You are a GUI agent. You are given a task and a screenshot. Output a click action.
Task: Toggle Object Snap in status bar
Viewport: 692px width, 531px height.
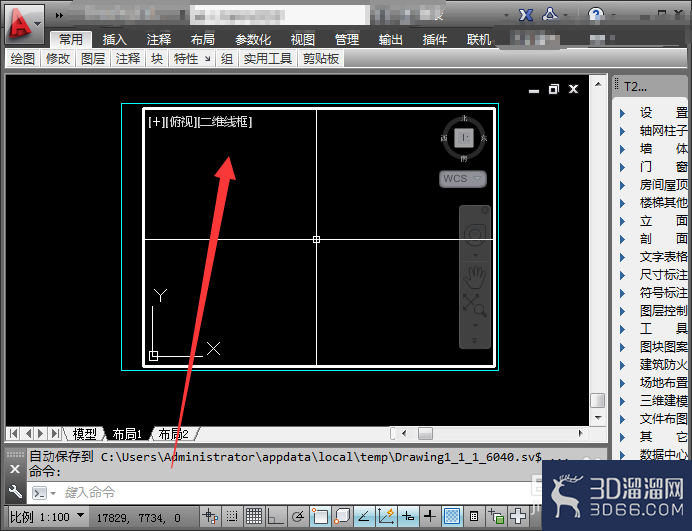(x=320, y=516)
